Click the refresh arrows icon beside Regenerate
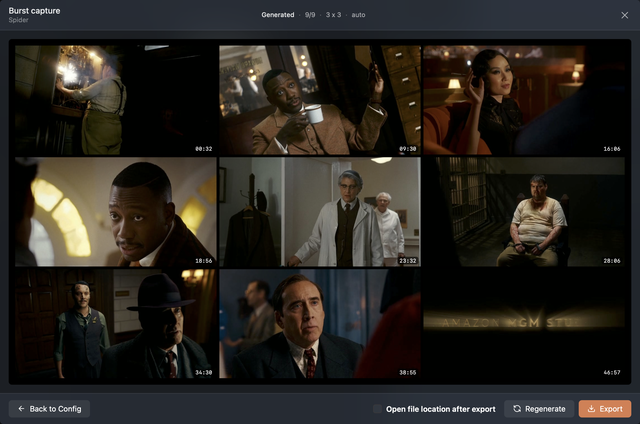Image resolution: width=640 pixels, height=424 pixels. (x=517, y=408)
